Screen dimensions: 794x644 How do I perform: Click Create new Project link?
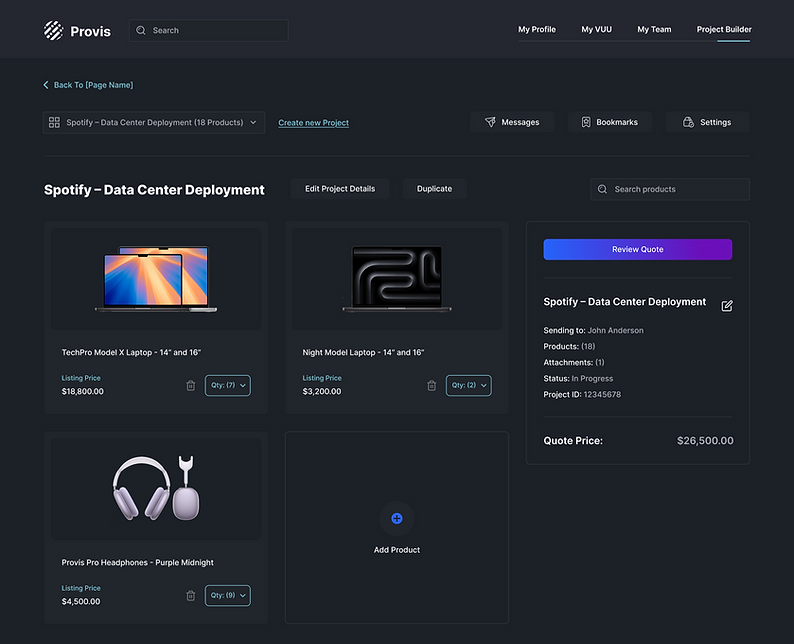click(313, 123)
